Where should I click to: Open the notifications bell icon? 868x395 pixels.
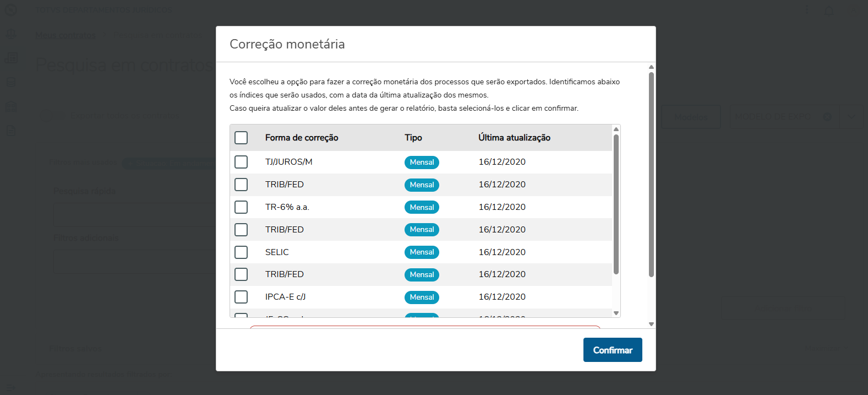(829, 10)
